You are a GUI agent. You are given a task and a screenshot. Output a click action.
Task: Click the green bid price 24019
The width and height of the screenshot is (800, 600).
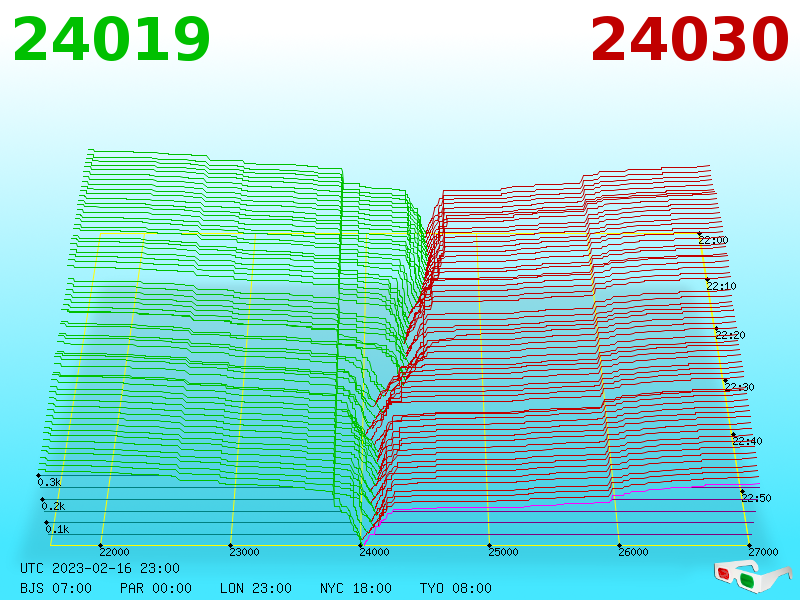(x=111, y=40)
